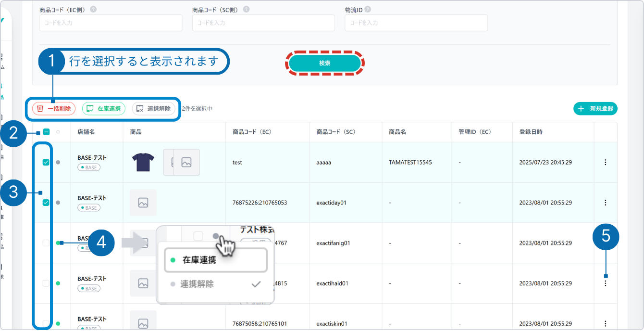644x333 pixels.
Task: Click the 新規登録 button
Action: tap(595, 109)
